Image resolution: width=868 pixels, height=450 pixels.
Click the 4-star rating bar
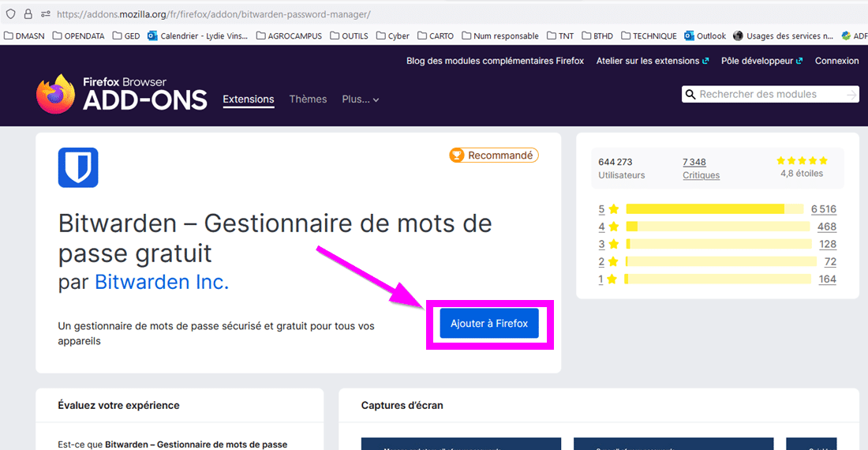tap(718, 227)
